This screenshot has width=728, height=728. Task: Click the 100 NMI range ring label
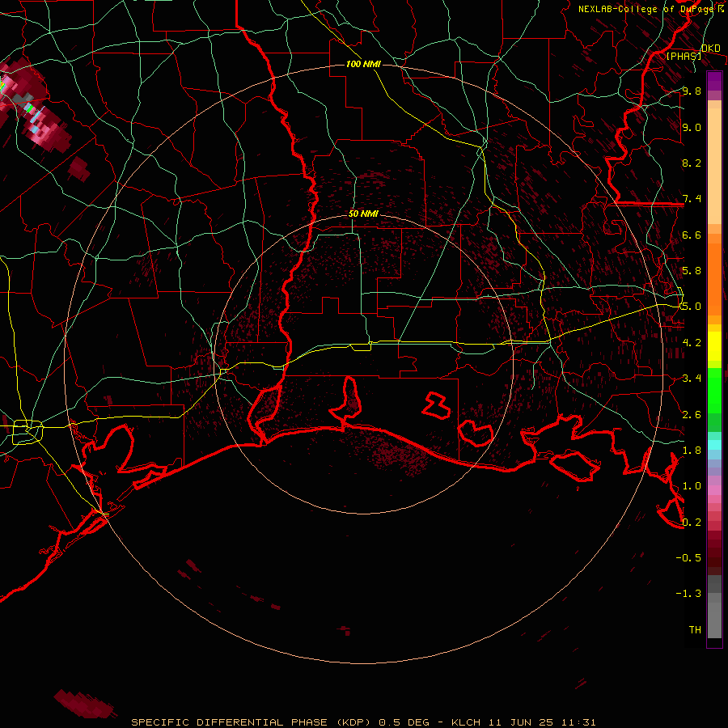363,64
